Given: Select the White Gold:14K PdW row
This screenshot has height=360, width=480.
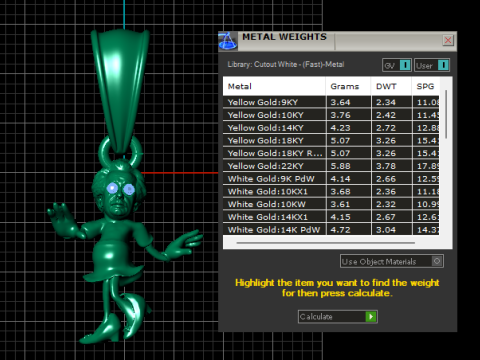Looking at the screenshot, I should tap(331, 230).
